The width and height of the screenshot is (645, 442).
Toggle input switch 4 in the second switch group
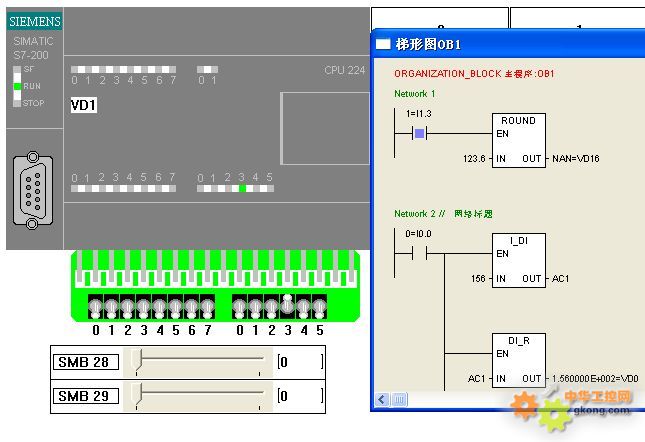[x=304, y=308]
